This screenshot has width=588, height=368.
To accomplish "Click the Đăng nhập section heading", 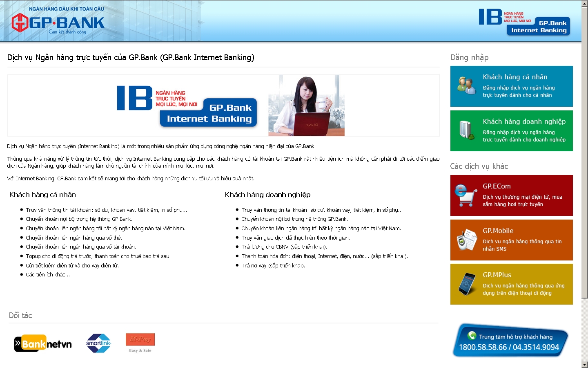I will (x=469, y=57).
